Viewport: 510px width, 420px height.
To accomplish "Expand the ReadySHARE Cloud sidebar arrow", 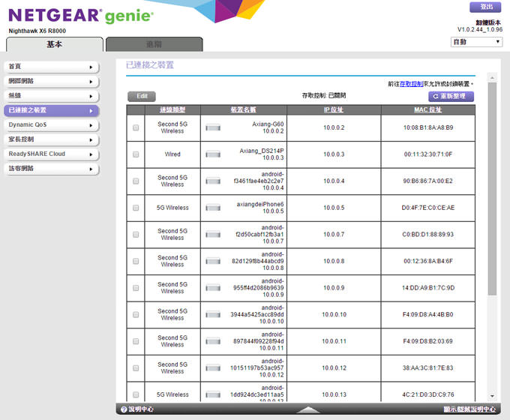I will (91, 154).
